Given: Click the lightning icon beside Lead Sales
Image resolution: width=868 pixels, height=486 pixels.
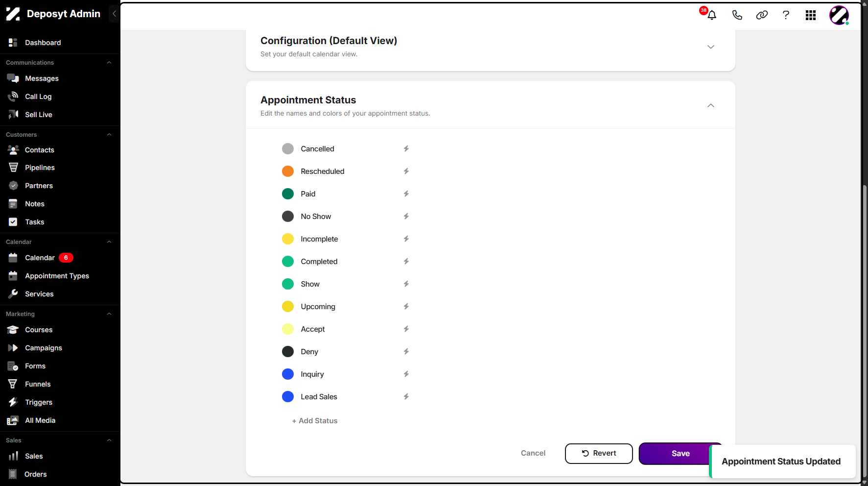Looking at the screenshot, I should [406, 396].
